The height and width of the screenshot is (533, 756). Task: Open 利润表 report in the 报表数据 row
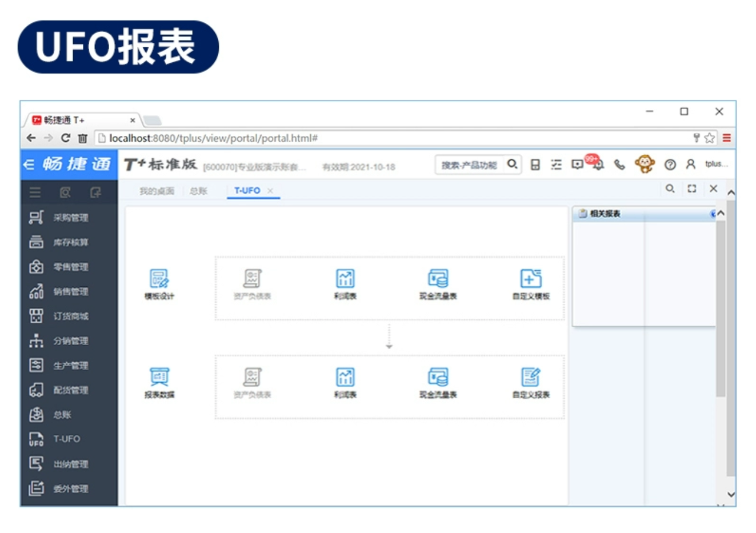[345, 383]
